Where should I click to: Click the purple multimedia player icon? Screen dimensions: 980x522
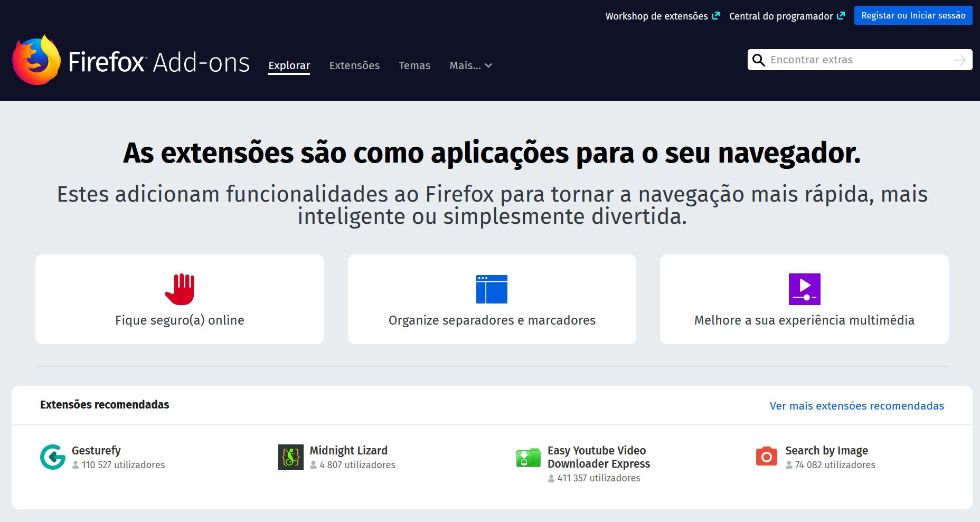click(x=804, y=289)
